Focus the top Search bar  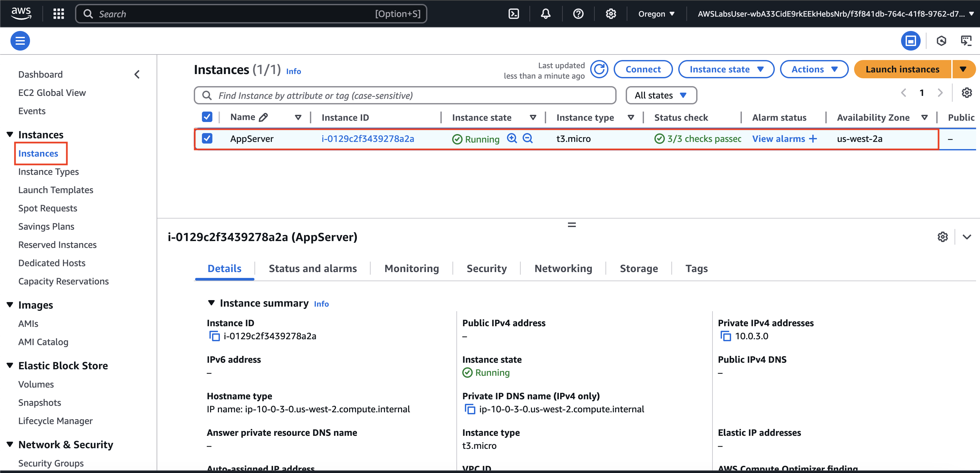[x=251, y=14]
